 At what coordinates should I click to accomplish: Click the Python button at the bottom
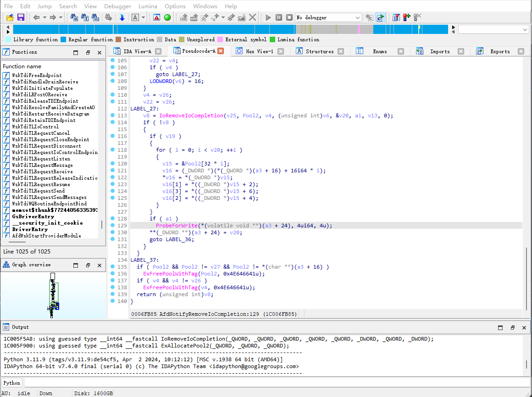[11, 382]
